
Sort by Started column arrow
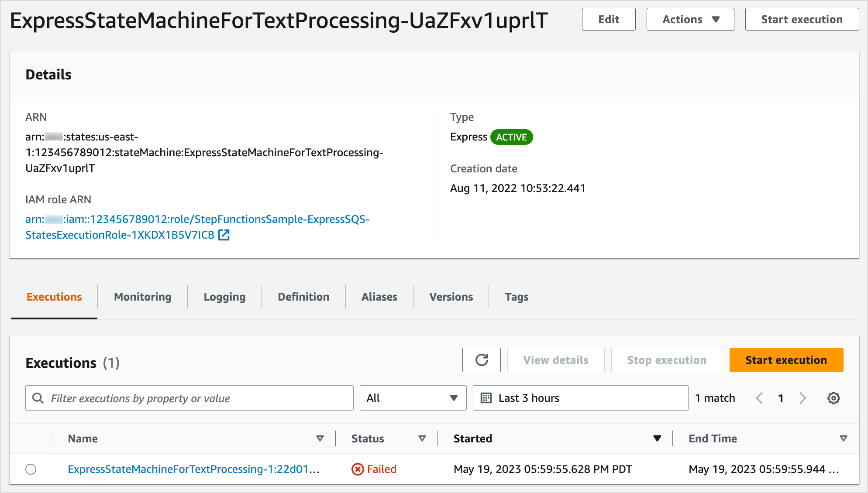click(x=657, y=438)
